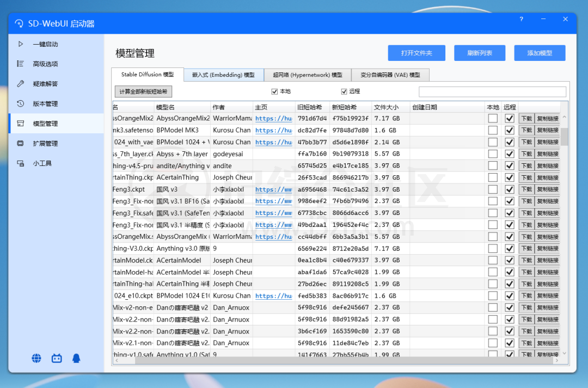Viewport: 588px width, 388px height.
Task: Sort by 模型名 column header
Action: coord(182,107)
